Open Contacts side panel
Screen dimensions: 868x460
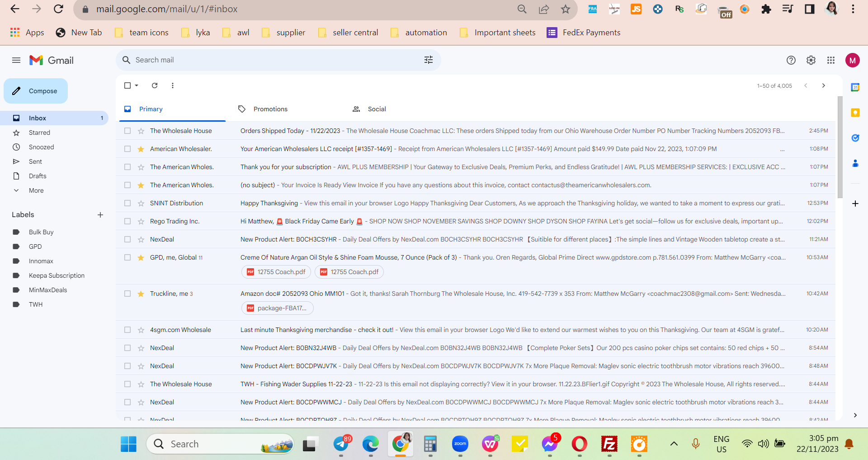click(855, 163)
